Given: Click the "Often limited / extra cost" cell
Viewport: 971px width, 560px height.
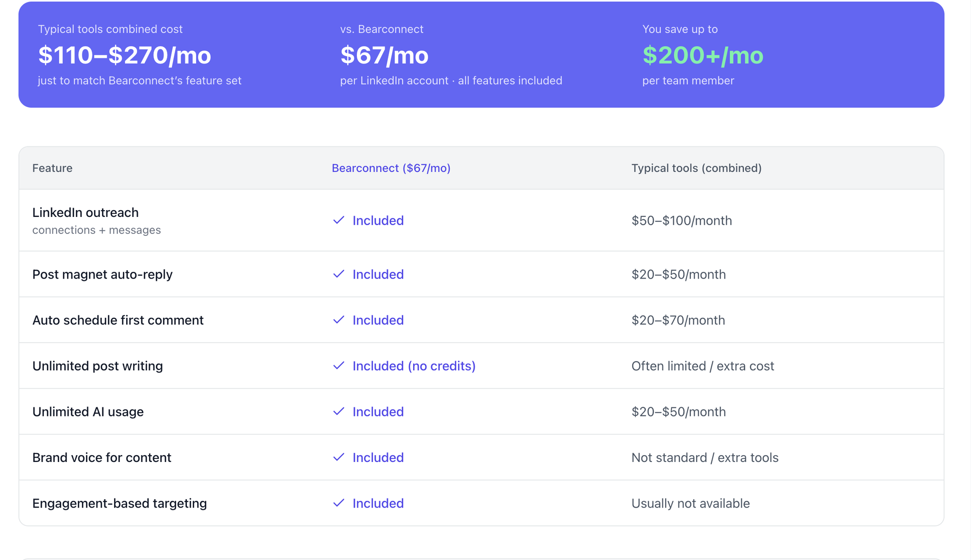Looking at the screenshot, I should [703, 366].
